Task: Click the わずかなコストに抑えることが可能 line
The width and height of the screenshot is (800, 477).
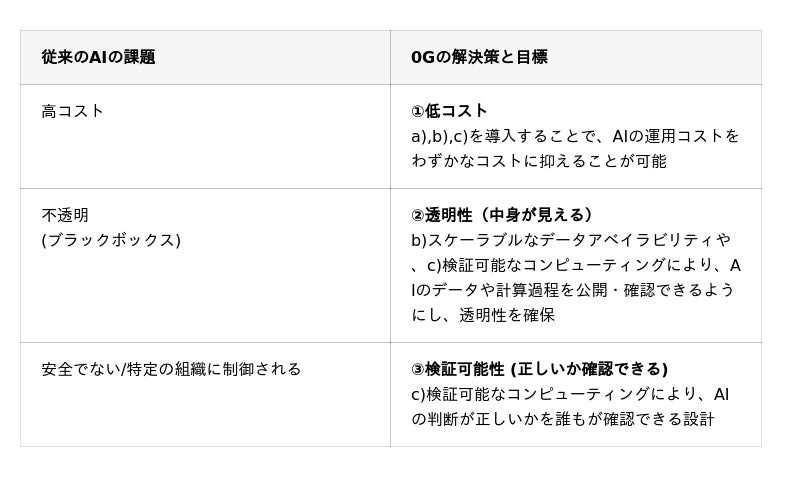Action: (x=538, y=161)
